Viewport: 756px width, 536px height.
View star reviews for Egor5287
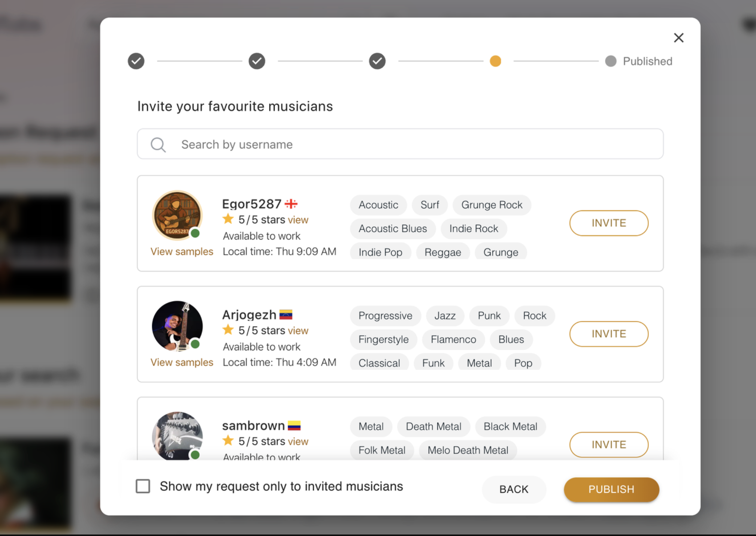298,220
